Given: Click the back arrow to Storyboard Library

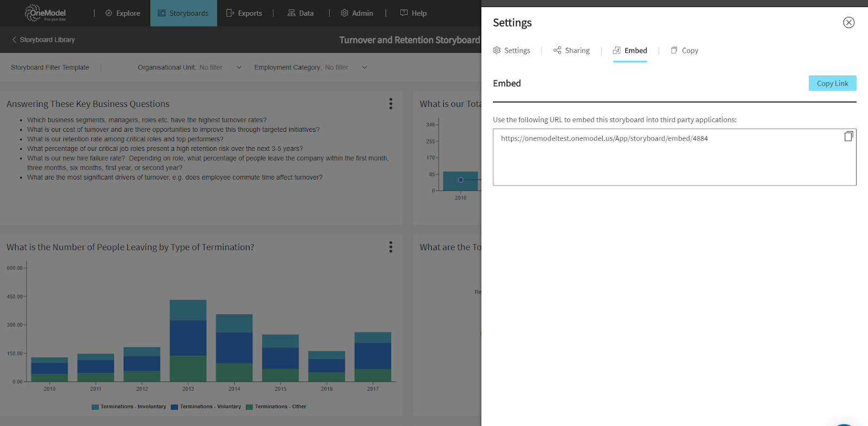Looking at the screenshot, I should [x=14, y=40].
